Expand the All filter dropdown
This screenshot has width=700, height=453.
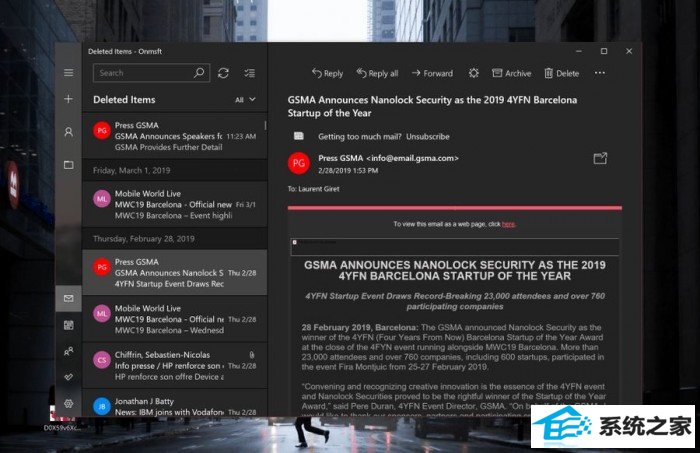[246, 100]
